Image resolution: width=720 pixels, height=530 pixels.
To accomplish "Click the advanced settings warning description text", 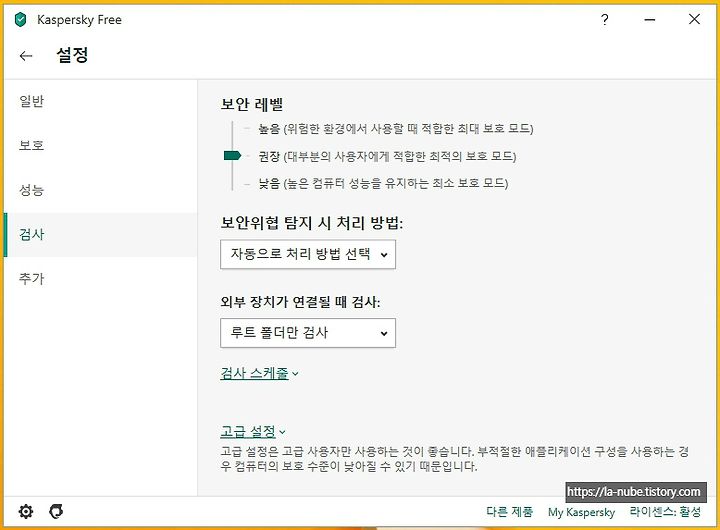I will pyautogui.click(x=455, y=459).
